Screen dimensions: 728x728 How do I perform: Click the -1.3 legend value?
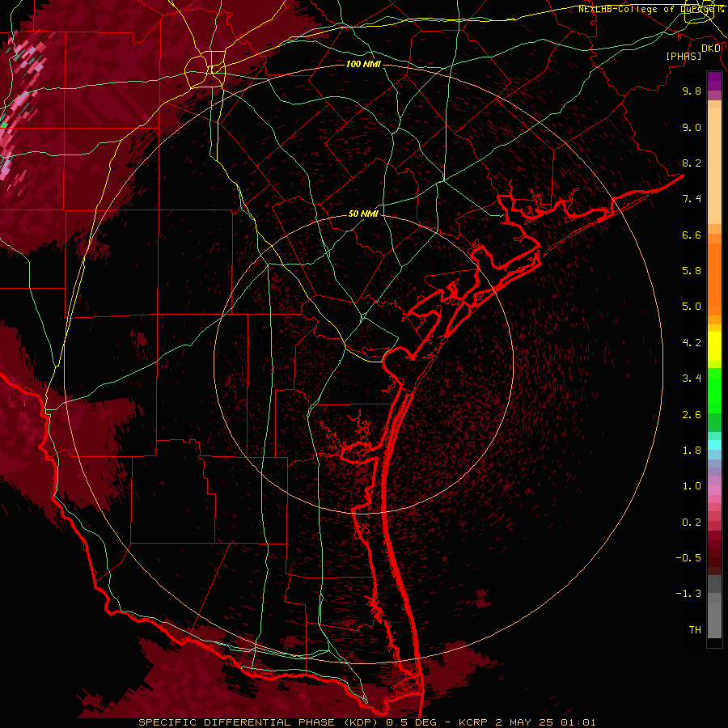coord(688,594)
